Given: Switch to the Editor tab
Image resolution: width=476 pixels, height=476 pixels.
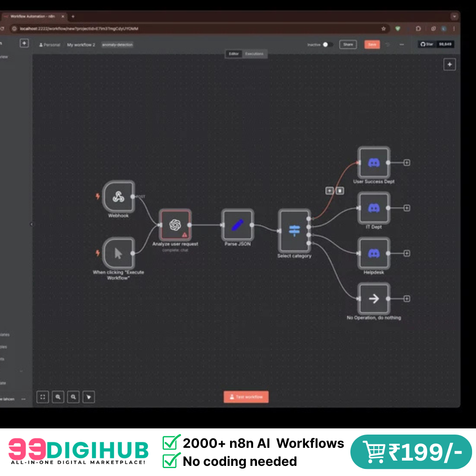Looking at the screenshot, I should point(233,54).
